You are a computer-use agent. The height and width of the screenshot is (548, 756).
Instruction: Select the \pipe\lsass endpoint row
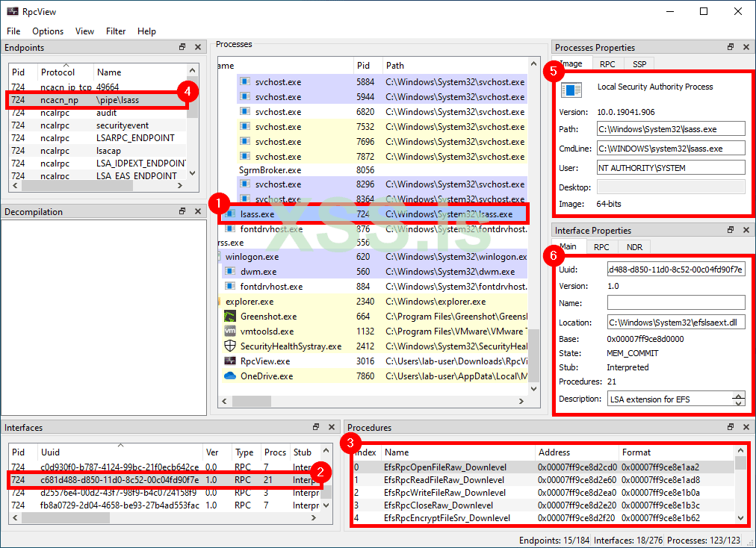(x=99, y=100)
